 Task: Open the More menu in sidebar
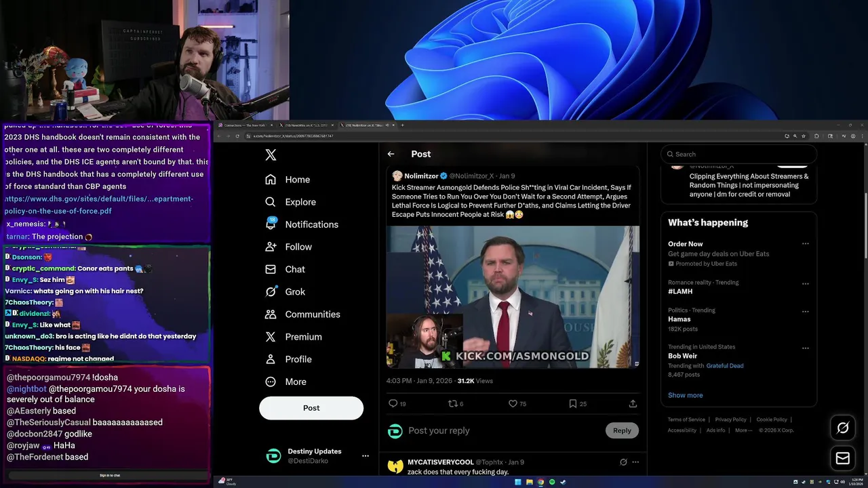(285, 382)
